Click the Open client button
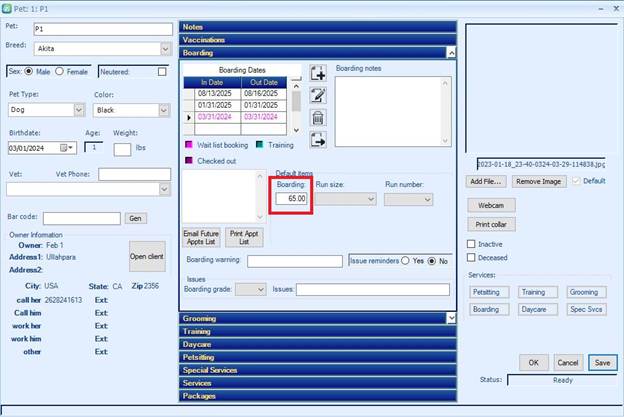 (x=147, y=257)
